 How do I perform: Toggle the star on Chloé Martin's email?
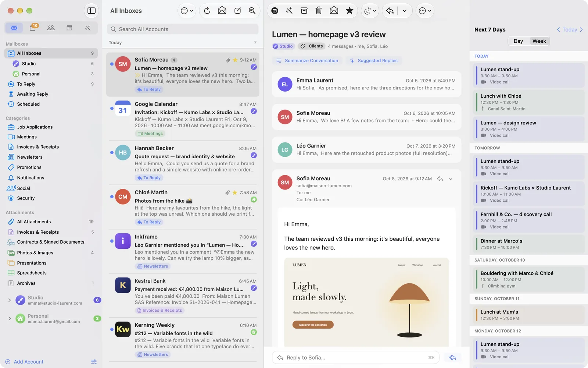(235, 192)
